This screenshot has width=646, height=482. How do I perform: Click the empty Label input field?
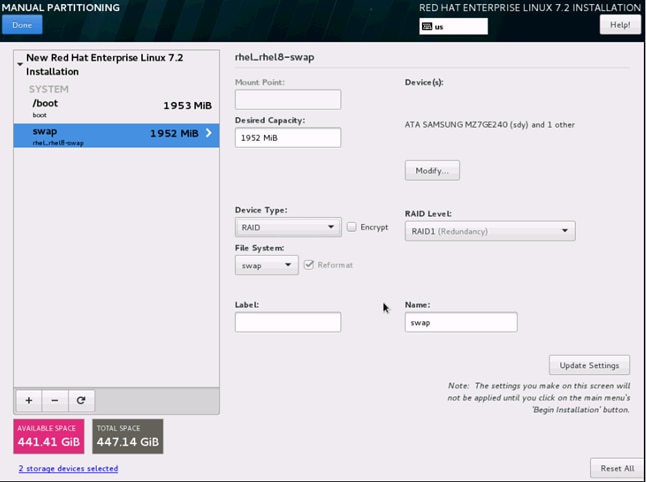(x=288, y=322)
